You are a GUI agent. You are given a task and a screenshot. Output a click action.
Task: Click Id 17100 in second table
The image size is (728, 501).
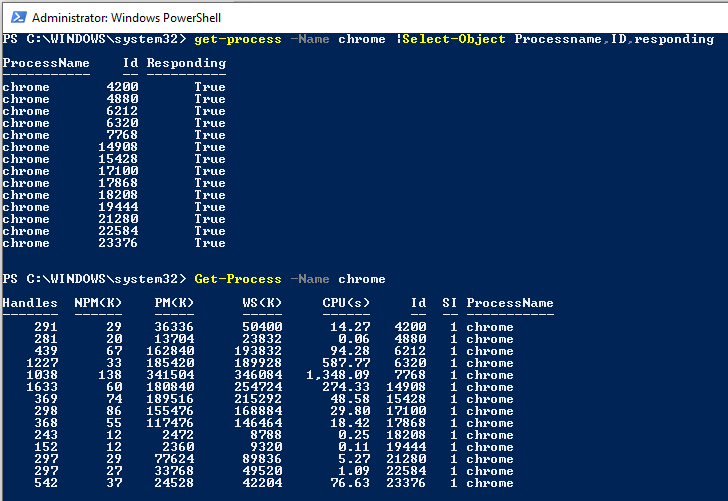[406, 411]
